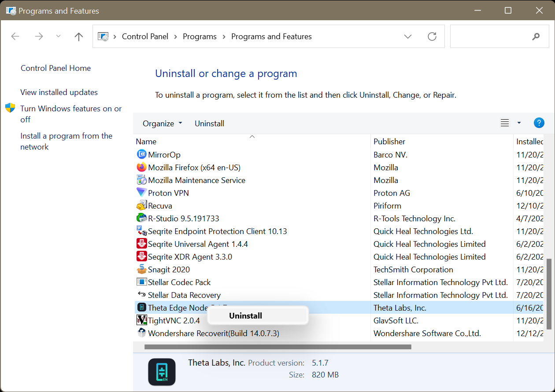The width and height of the screenshot is (555, 392).
Task: Expand chevron between Control Panel and Programs
Action: [176, 37]
